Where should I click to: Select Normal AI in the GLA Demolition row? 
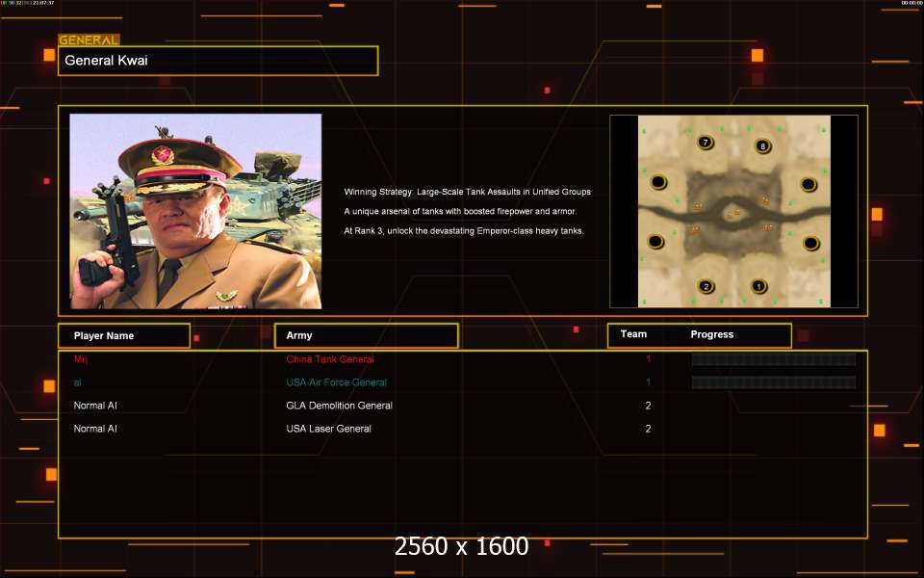pos(95,406)
